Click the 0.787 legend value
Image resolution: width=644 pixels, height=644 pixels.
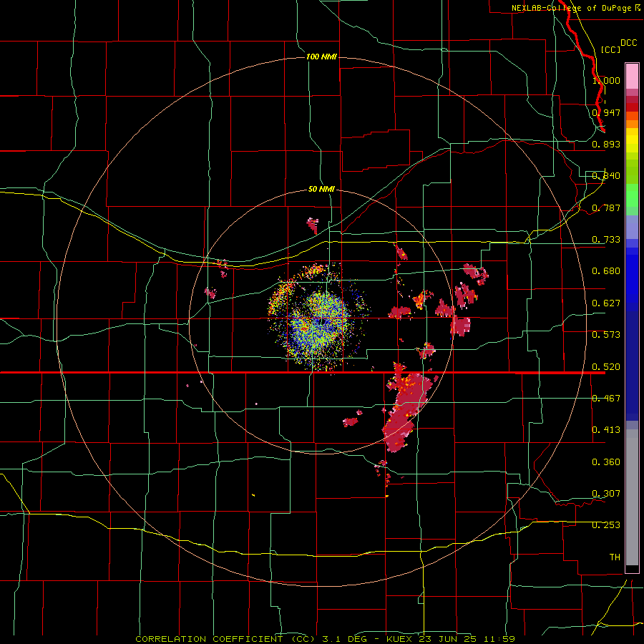[x=606, y=208]
